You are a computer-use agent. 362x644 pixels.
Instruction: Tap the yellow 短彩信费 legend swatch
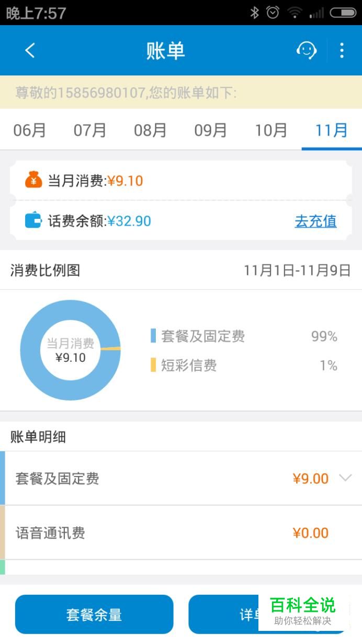153,365
